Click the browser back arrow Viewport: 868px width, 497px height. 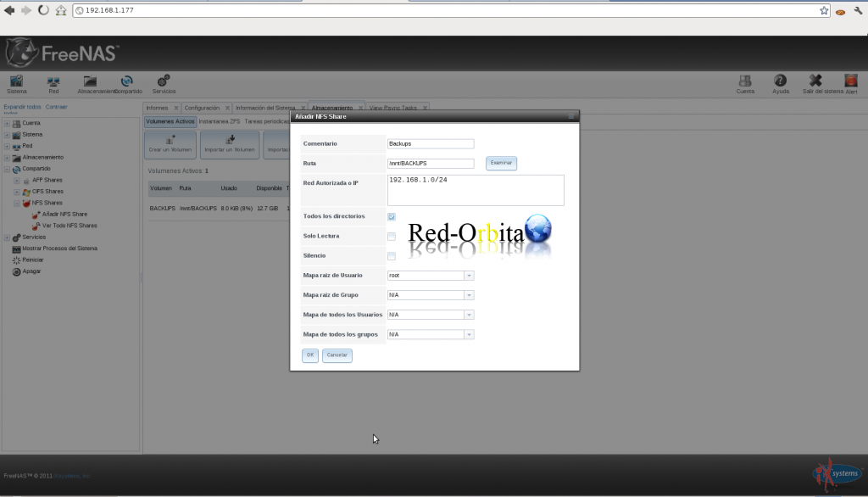pyautogui.click(x=9, y=10)
